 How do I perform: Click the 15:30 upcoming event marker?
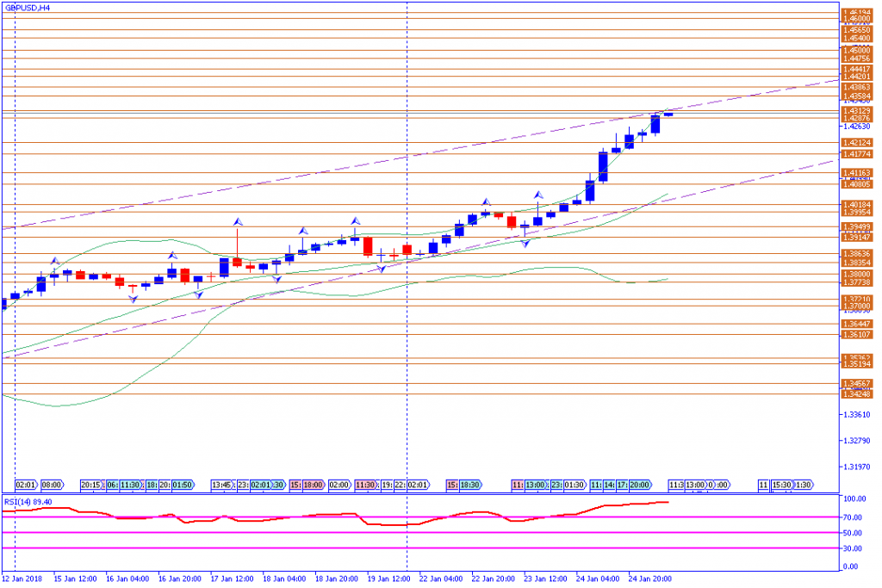point(782,485)
